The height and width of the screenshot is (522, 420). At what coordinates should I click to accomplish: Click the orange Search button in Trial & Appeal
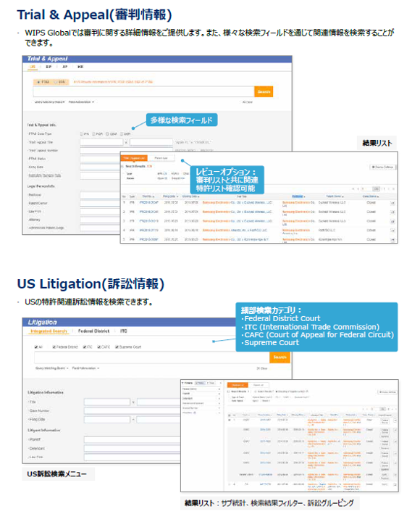click(264, 91)
